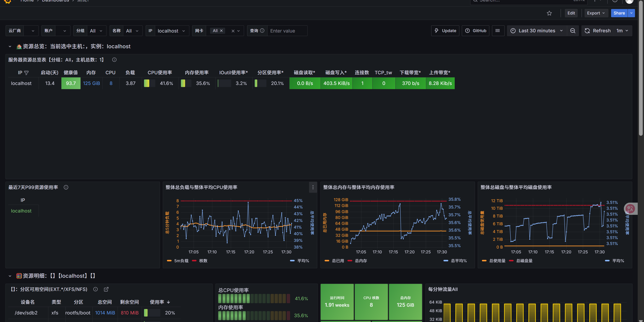The image size is (644, 322).
Task: Expand the 1m refresh interval dropdown
Action: coord(622,31)
